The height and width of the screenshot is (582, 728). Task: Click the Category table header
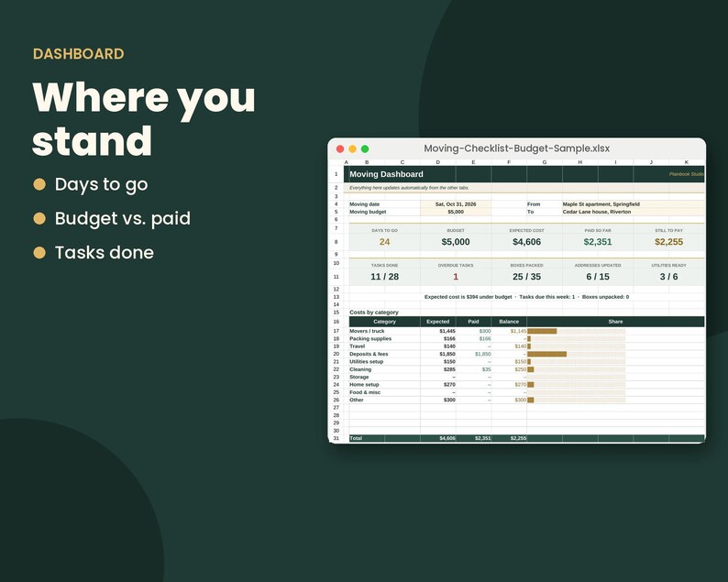[384, 322]
